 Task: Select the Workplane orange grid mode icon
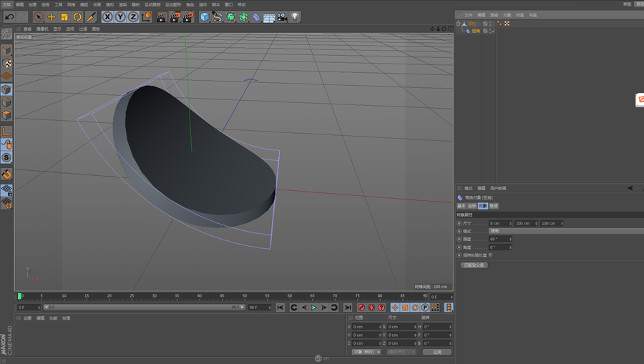pos(6,77)
